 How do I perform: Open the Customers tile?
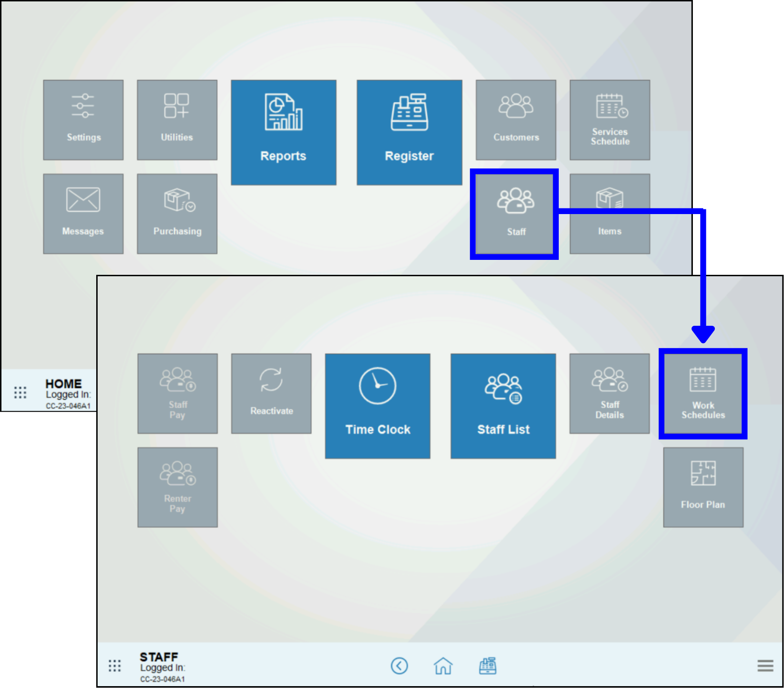tap(516, 120)
